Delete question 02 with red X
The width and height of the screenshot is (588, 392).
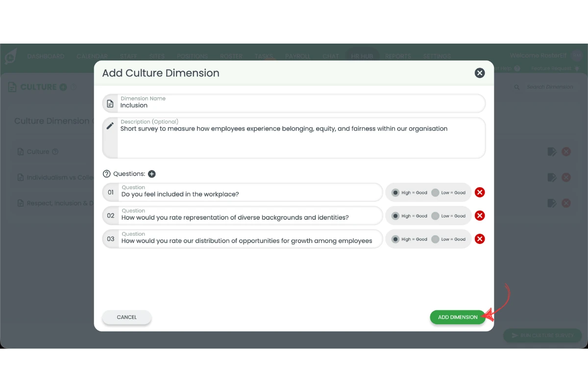(x=480, y=216)
